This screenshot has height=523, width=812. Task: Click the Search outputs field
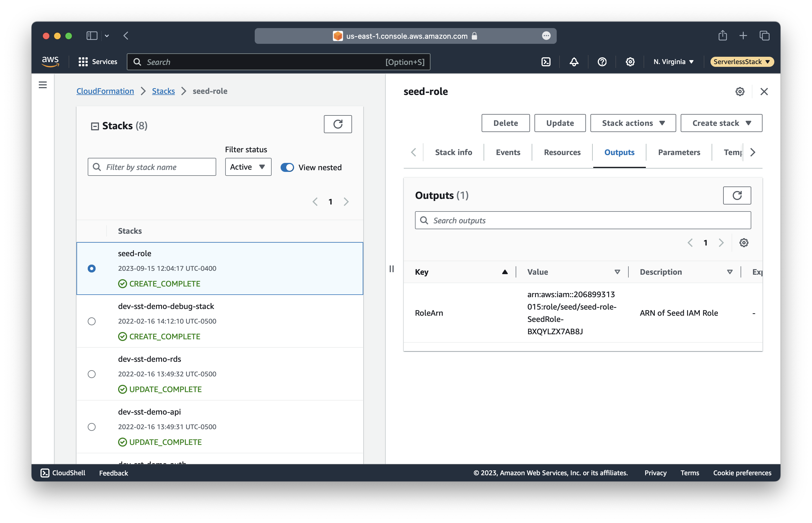(583, 221)
